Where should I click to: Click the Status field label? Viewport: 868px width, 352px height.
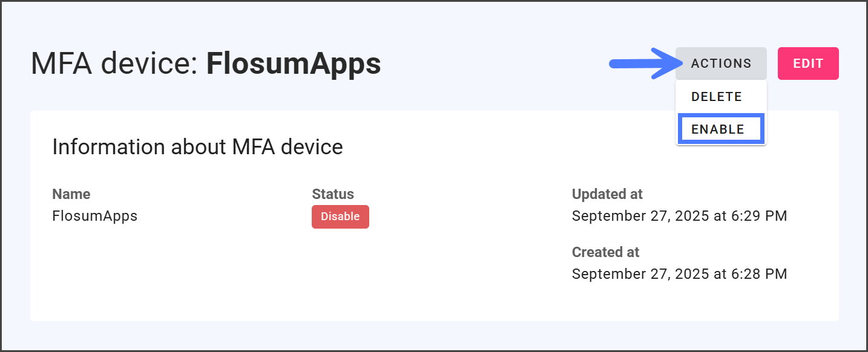[333, 194]
